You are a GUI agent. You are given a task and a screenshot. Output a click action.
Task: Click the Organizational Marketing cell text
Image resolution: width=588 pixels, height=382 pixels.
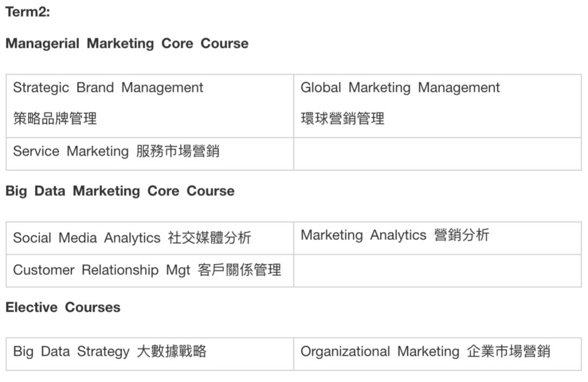coord(379,352)
